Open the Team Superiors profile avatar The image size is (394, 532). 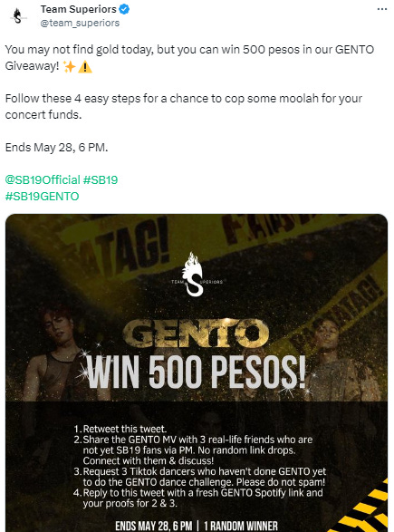pos(17,16)
